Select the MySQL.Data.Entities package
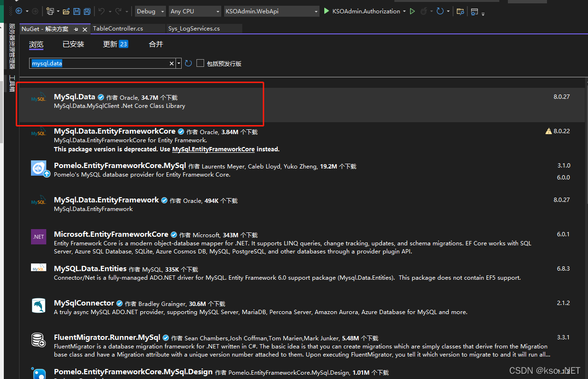Viewport: 588px width, 379px height. [x=301, y=277]
